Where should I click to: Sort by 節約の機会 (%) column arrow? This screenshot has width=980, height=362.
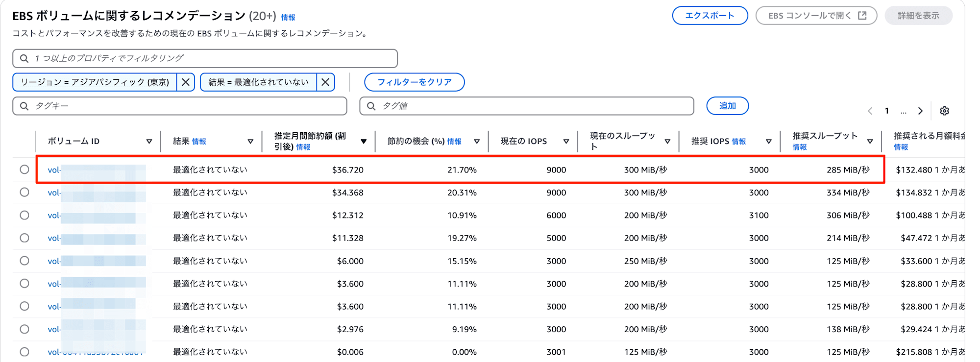coord(477,142)
